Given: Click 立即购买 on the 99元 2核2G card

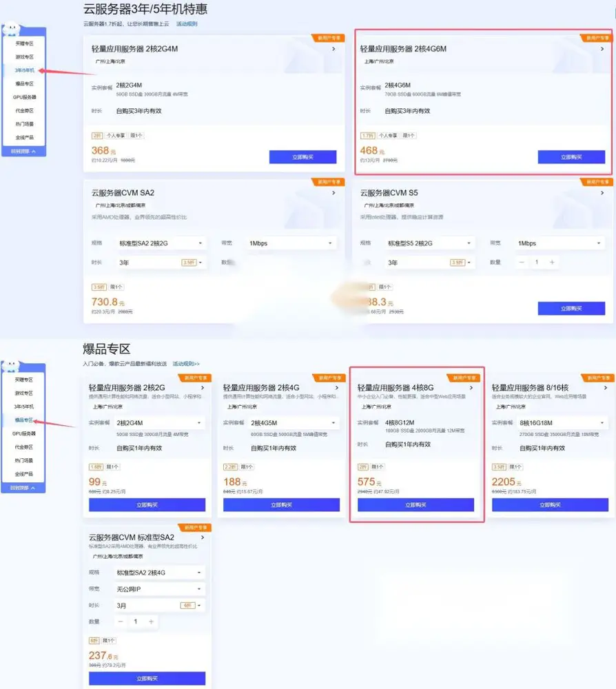Looking at the screenshot, I should 147,505.
